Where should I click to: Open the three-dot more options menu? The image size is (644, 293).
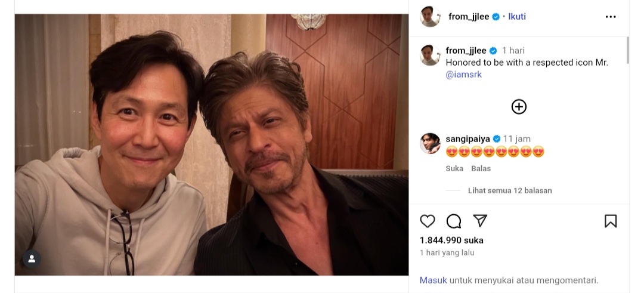pos(611,17)
